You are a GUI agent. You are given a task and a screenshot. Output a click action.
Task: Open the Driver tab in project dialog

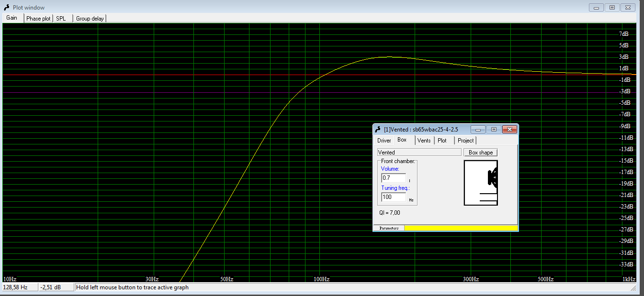(x=384, y=141)
